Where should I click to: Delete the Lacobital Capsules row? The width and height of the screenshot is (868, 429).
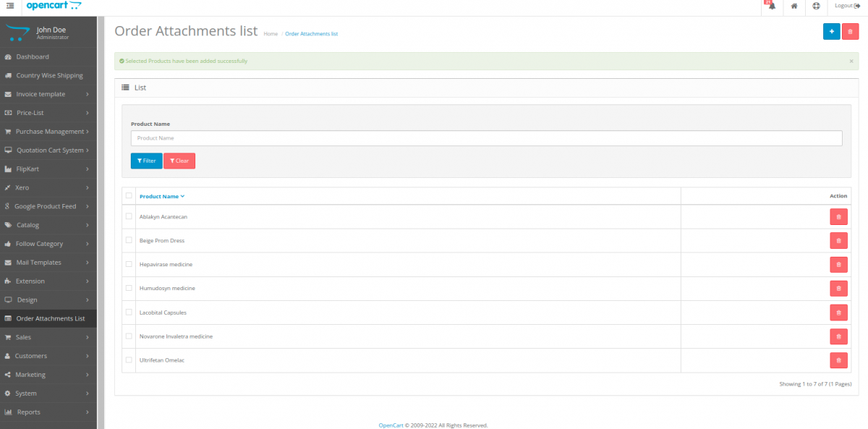(838, 312)
